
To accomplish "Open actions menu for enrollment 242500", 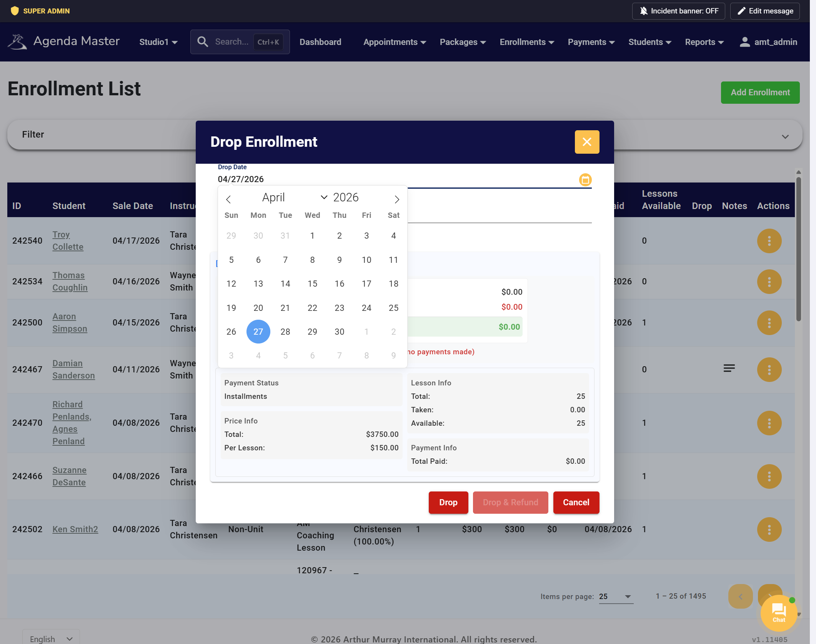I will point(769,323).
